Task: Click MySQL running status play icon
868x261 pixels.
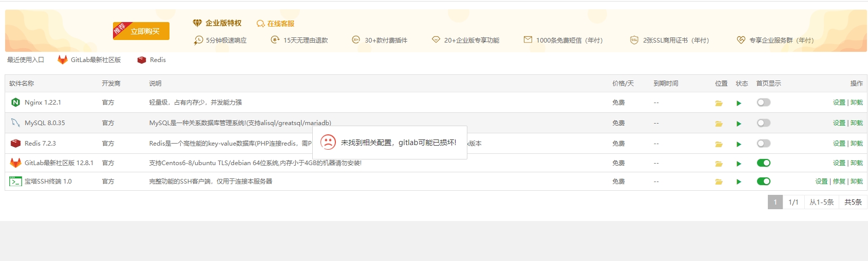Action: tap(739, 124)
